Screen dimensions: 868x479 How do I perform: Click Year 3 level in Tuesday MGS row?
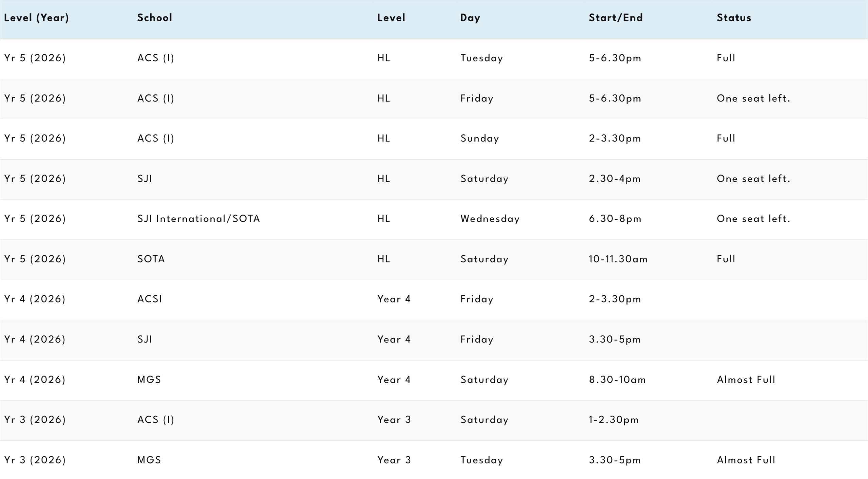(x=394, y=460)
